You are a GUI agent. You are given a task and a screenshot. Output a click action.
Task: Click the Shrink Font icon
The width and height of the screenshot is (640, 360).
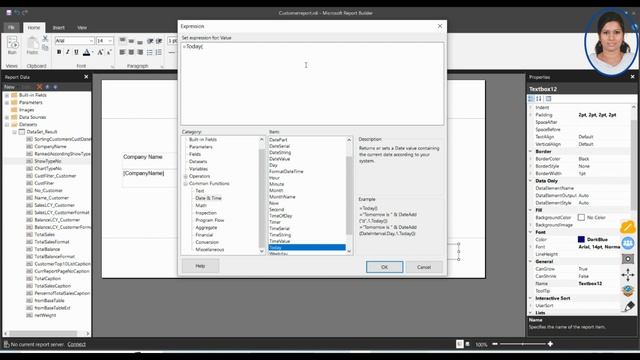pos(109,52)
